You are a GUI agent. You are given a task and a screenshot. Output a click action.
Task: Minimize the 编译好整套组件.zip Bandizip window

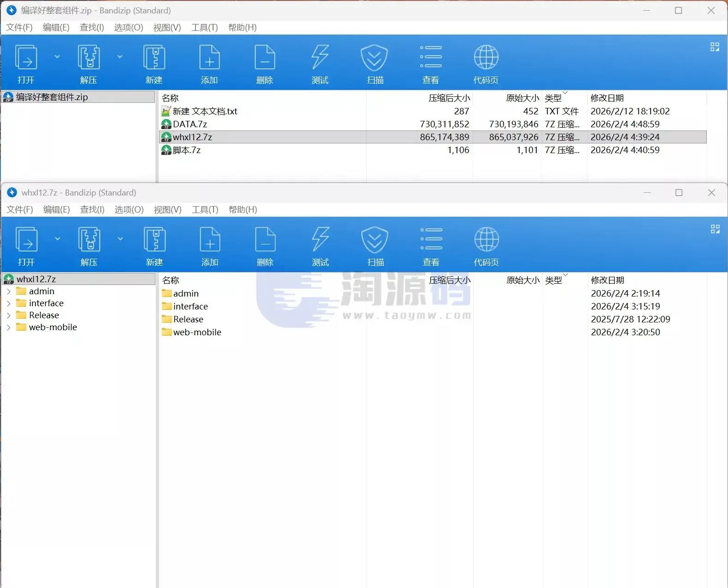tap(646, 10)
